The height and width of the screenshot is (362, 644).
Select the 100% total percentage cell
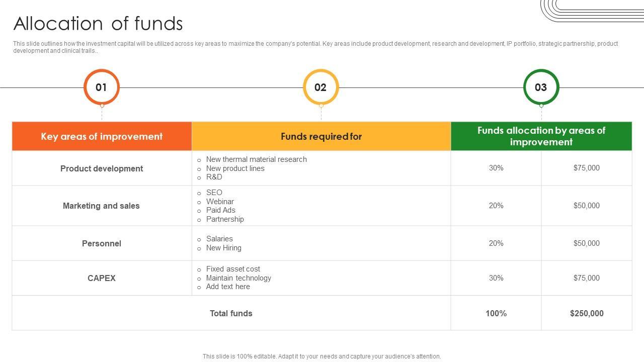point(496,313)
